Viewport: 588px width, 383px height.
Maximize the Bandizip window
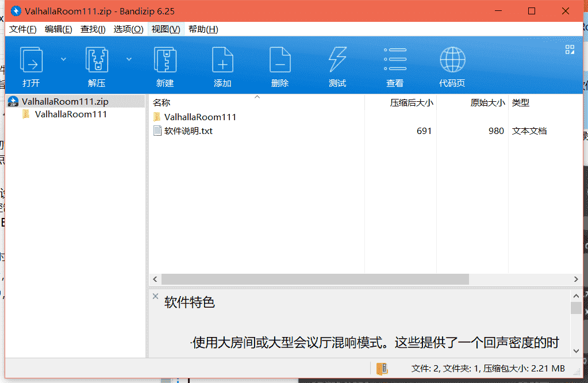531,11
